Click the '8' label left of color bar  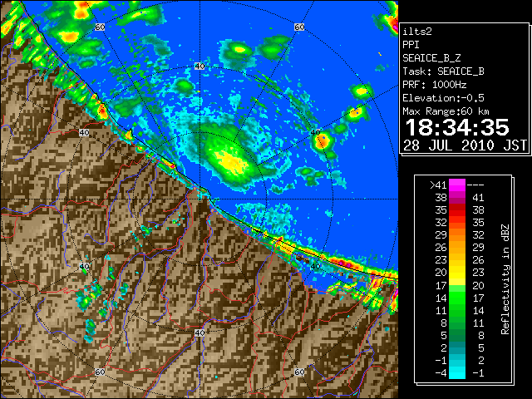(x=444, y=323)
